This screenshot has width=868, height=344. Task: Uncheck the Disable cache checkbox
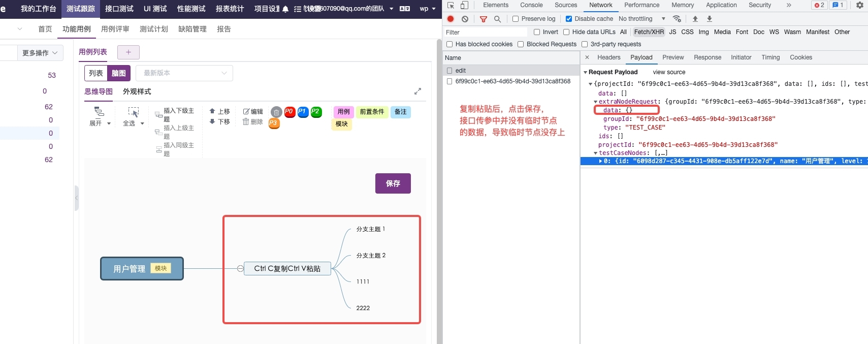[569, 19]
